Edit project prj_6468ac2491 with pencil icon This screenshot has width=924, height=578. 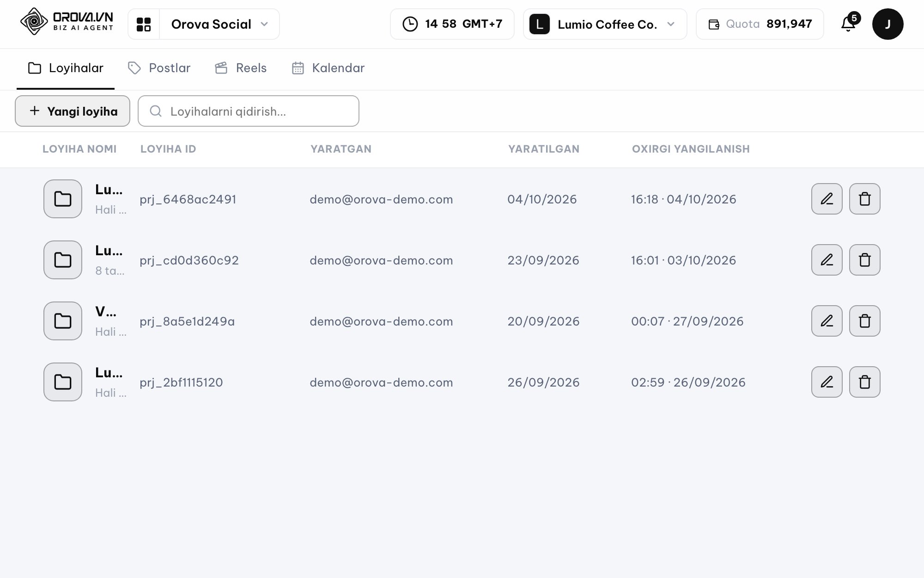[827, 199]
